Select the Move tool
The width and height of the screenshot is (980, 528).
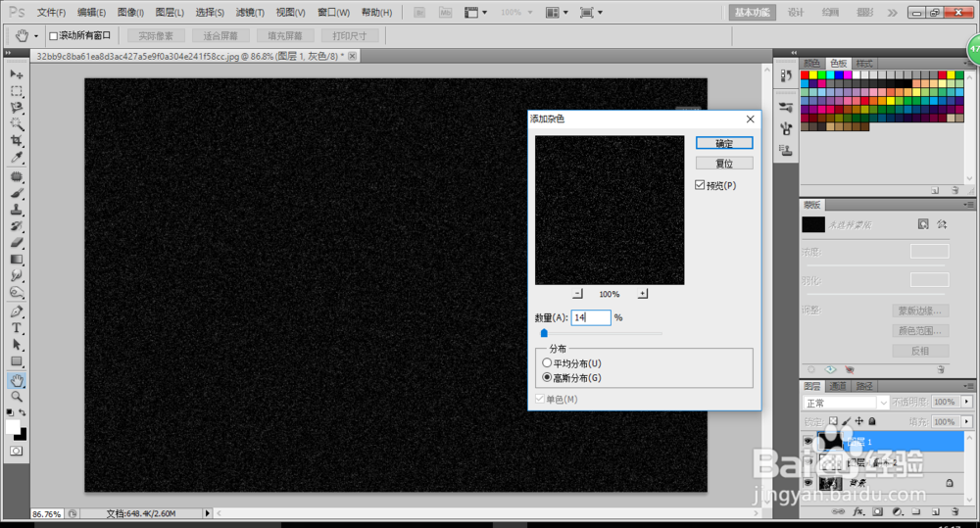pyautogui.click(x=17, y=74)
